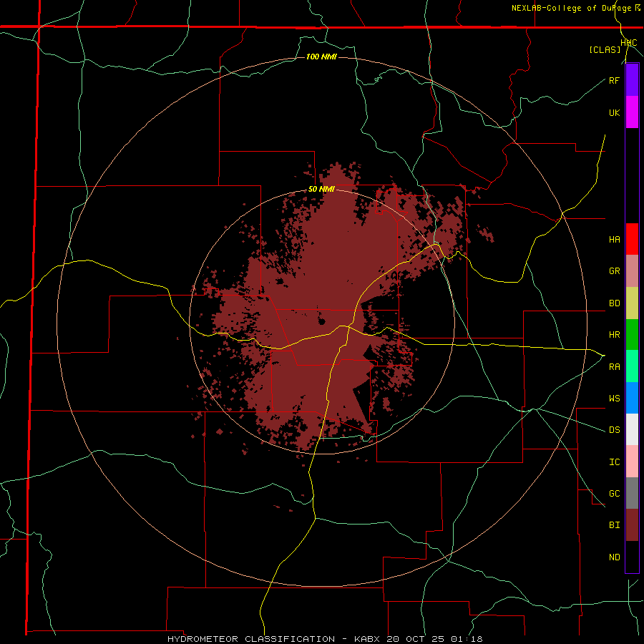This screenshot has height=644, width=644.
Task: Click the BD yellow legend color block
Action: [632, 303]
